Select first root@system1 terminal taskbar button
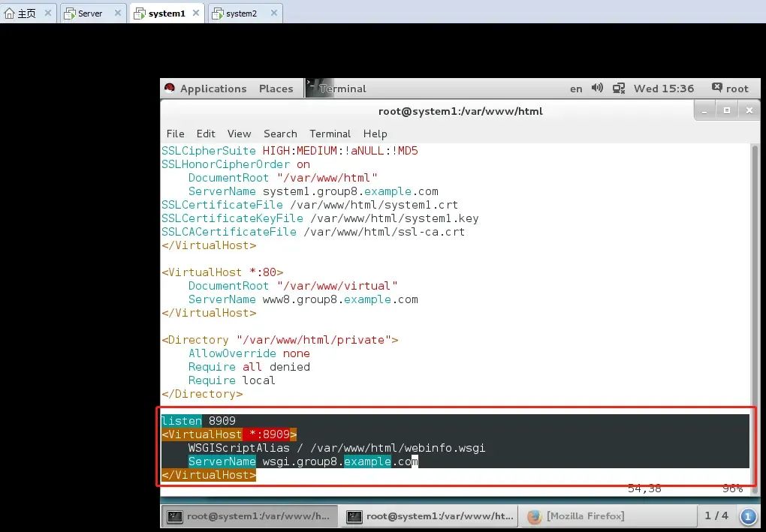766x532 pixels. [249, 516]
